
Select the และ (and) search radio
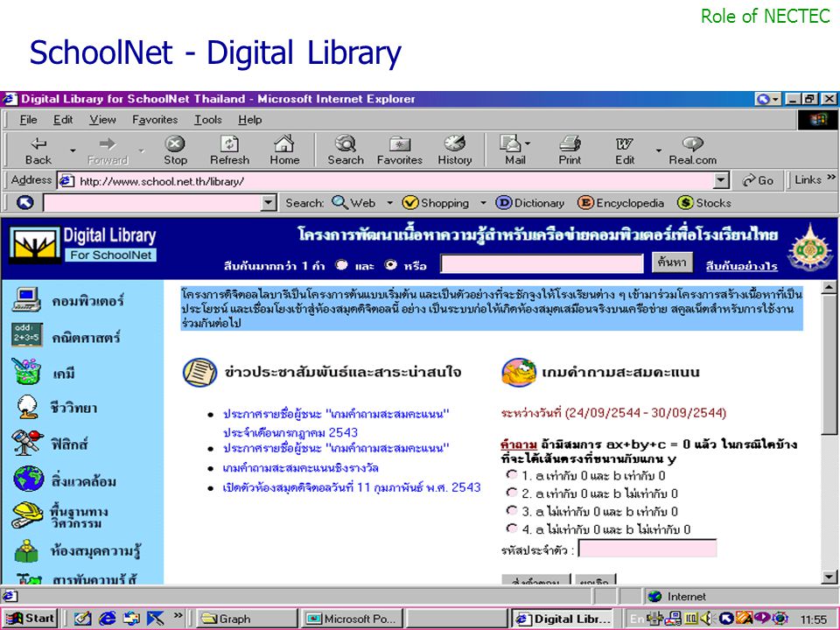341,264
